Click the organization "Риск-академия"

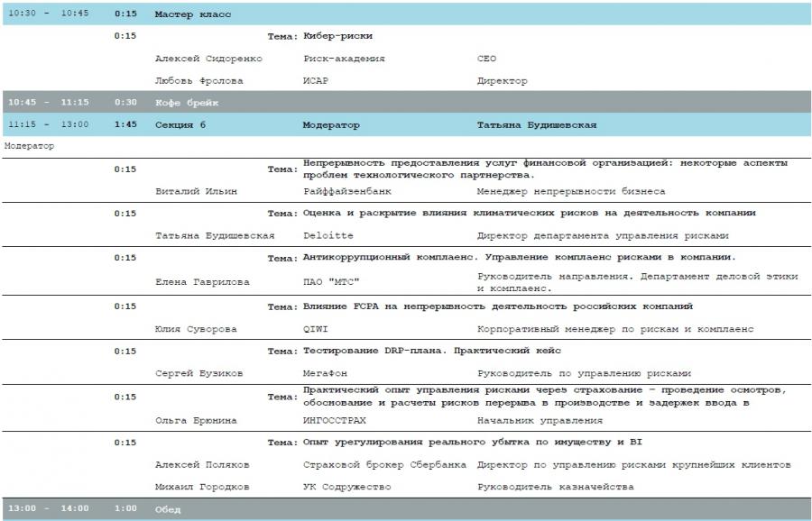344,59
